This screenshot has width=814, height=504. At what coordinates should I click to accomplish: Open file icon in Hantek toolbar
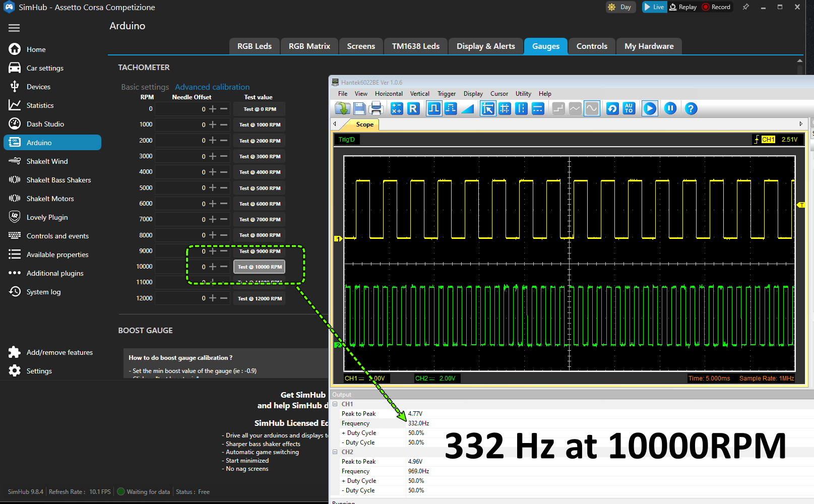point(342,108)
